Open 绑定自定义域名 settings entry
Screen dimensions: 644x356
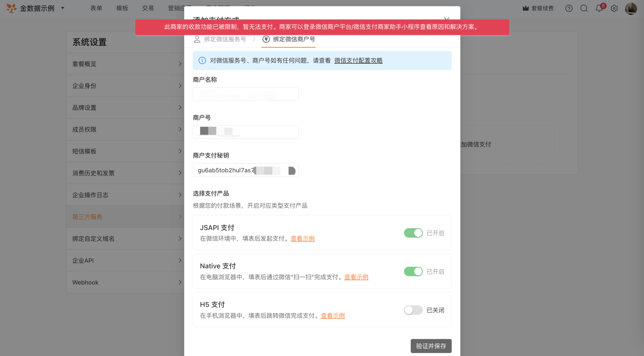click(x=125, y=239)
